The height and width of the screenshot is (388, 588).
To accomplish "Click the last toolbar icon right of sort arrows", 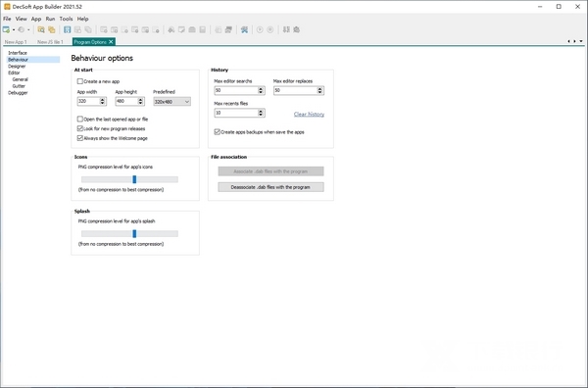I will coord(297,29).
